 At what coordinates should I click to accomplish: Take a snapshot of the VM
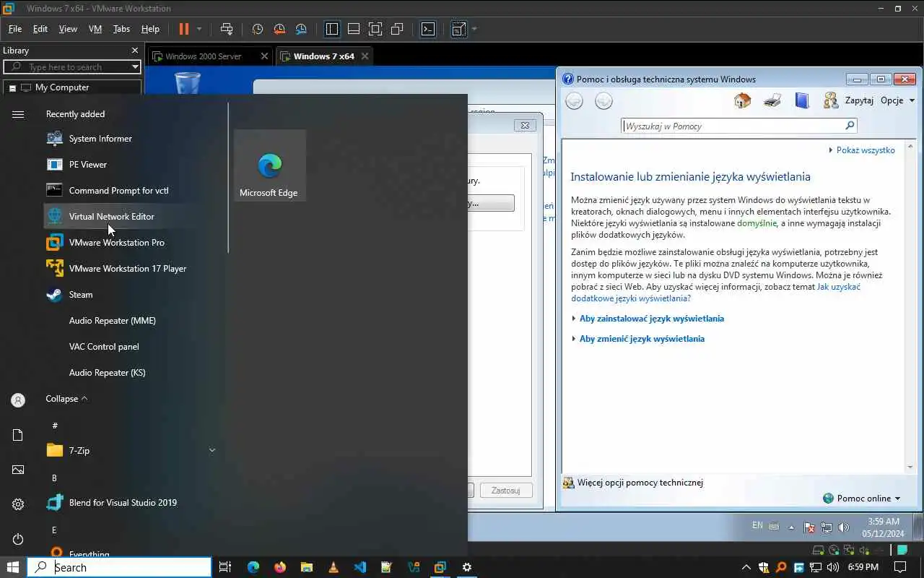(x=258, y=29)
